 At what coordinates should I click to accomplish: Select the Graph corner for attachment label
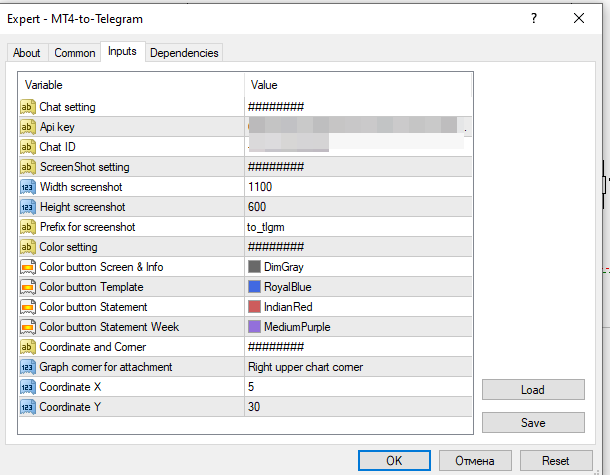[x=106, y=367]
